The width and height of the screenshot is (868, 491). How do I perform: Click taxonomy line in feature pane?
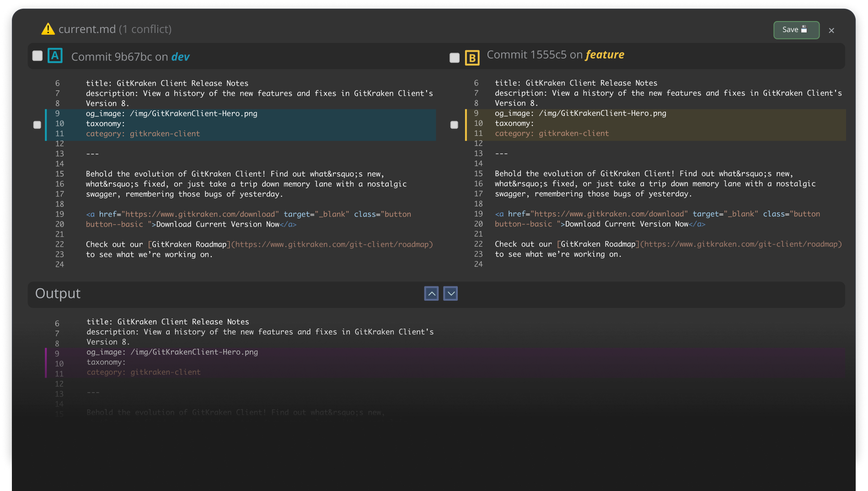(x=514, y=123)
